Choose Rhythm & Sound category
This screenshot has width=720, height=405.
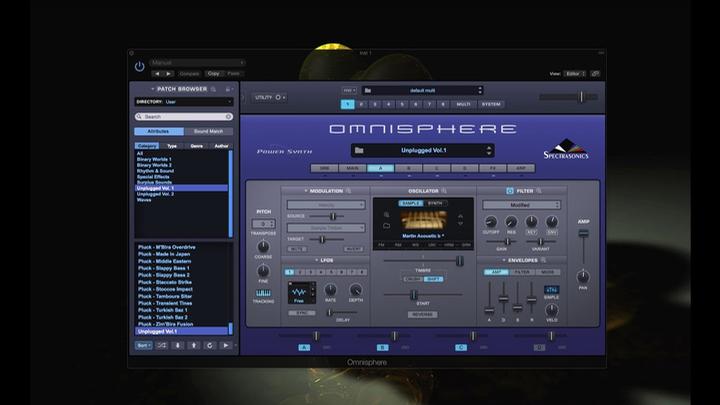click(155, 171)
